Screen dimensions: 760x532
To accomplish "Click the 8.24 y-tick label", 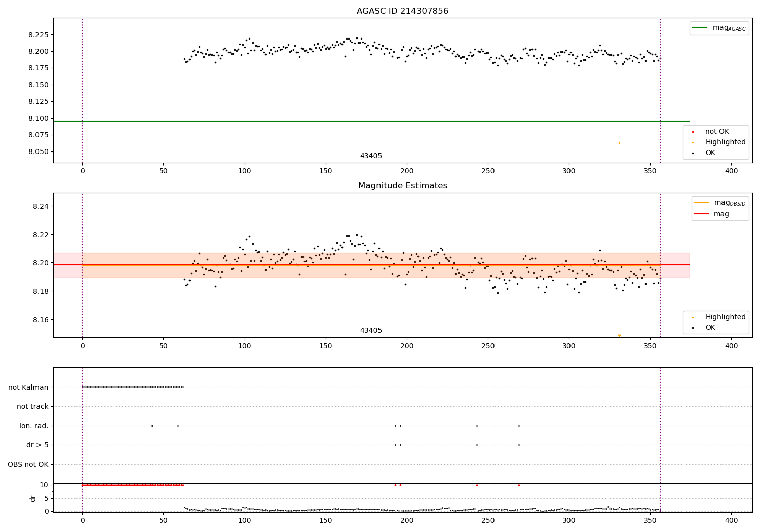I will (x=41, y=207).
